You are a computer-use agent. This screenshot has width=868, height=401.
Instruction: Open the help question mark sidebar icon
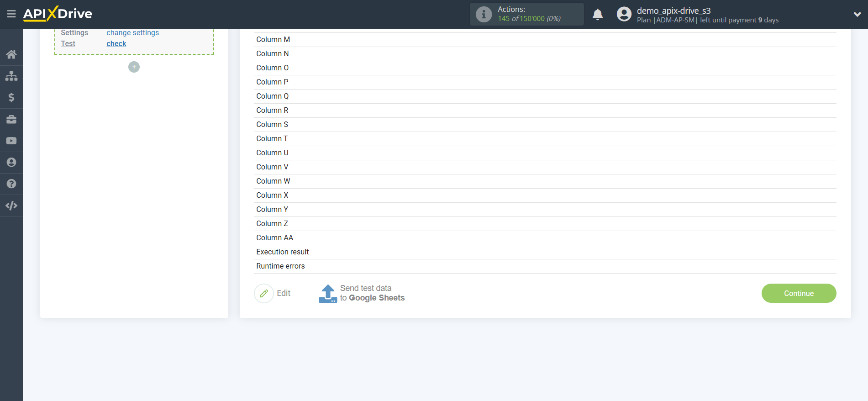pyautogui.click(x=11, y=184)
